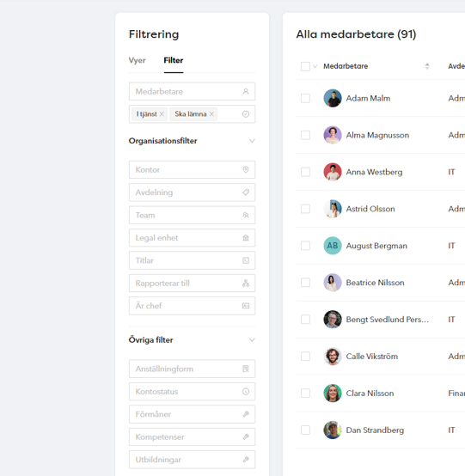Check the select-all checkbox in table header
The width and height of the screenshot is (465, 476).
305,66
